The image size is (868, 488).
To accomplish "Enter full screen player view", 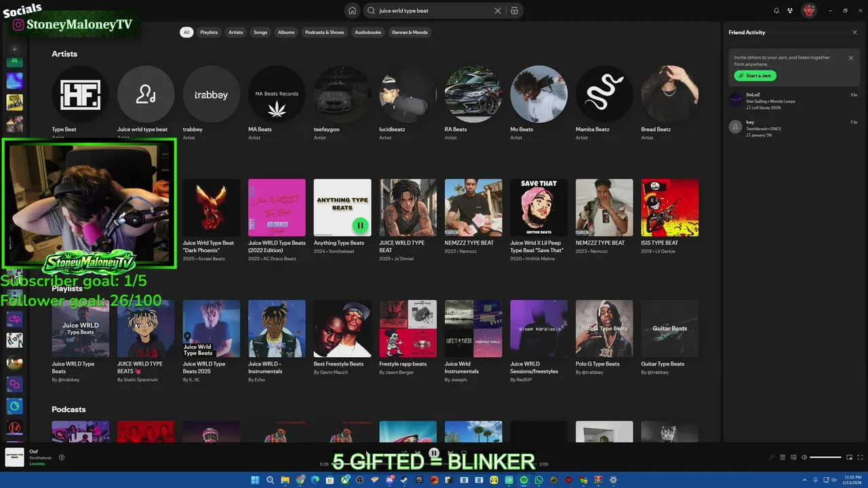I will [861, 457].
